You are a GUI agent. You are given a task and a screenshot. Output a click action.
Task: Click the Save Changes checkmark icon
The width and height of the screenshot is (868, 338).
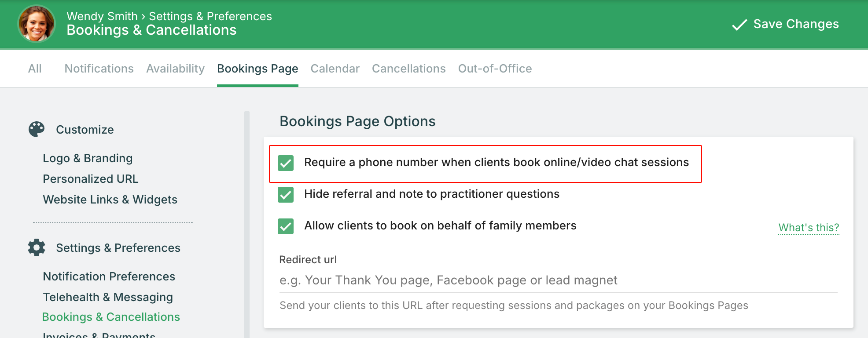click(739, 25)
